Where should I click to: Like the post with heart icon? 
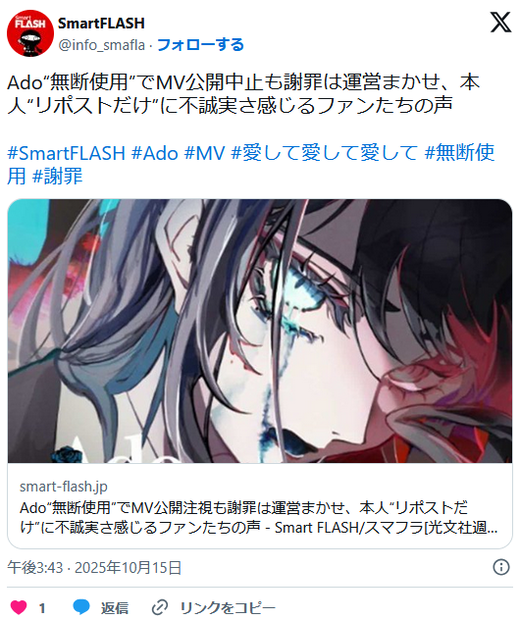pyautogui.click(x=18, y=607)
